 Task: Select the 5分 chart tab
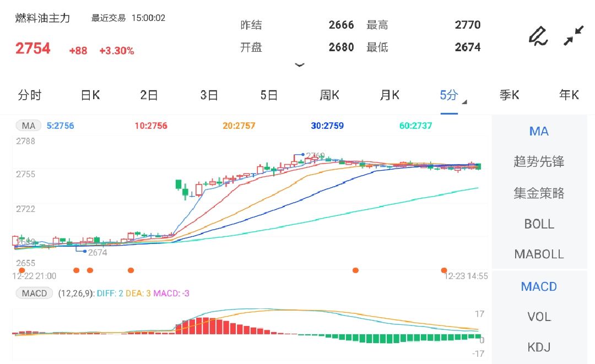tap(449, 95)
